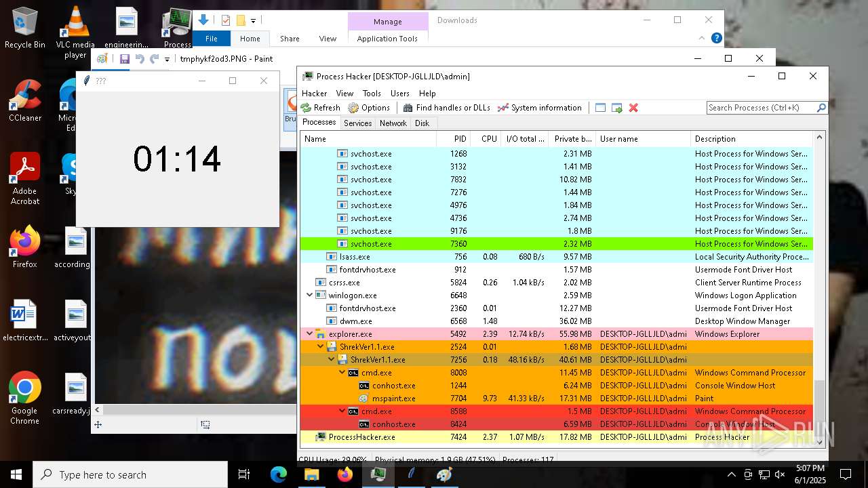Select the Google Chrome desktop icon
Image resolution: width=868 pixels, height=488 pixels.
[x=25, y=398]
